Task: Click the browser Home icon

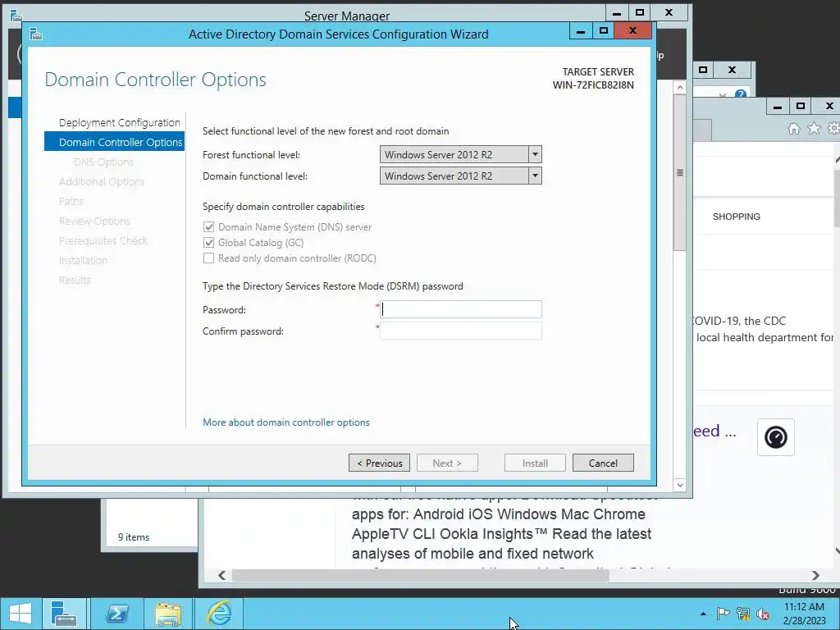Action: (x=794, y=129)
